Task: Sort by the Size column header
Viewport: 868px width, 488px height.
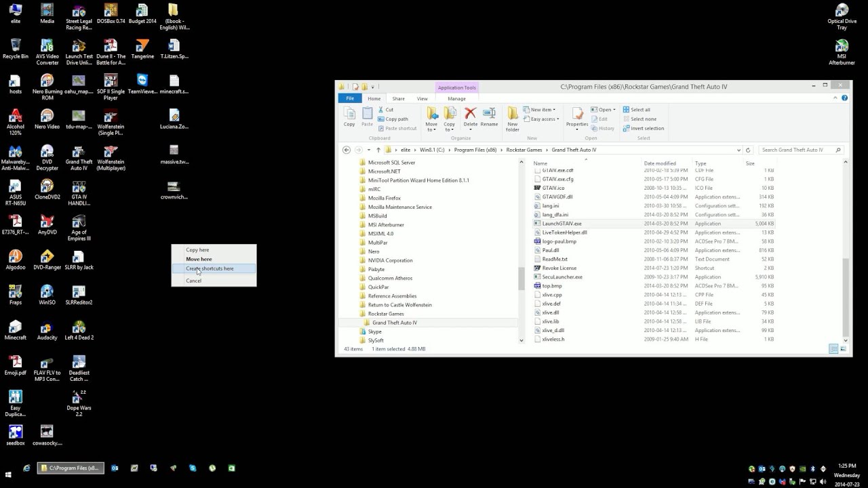Action: 750,163
